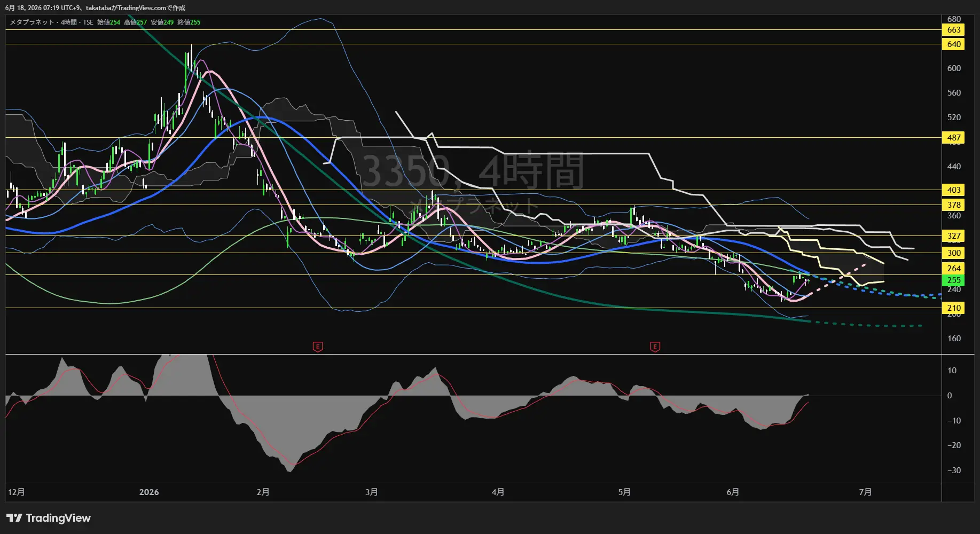Click the oscillator scale value −10
This screenshot has height=534, width=980.
click(x=954, y=421)
